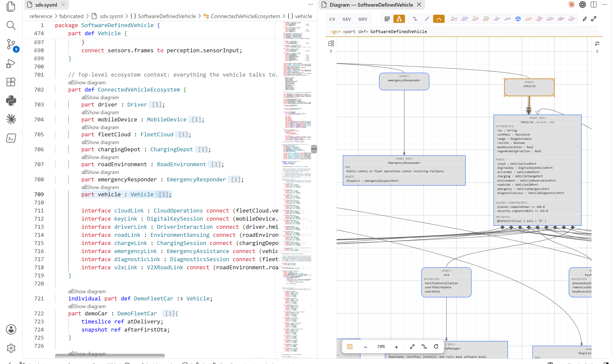Select curved edge routing
Screen dimensions: 612x364
[x=439, y=19]
